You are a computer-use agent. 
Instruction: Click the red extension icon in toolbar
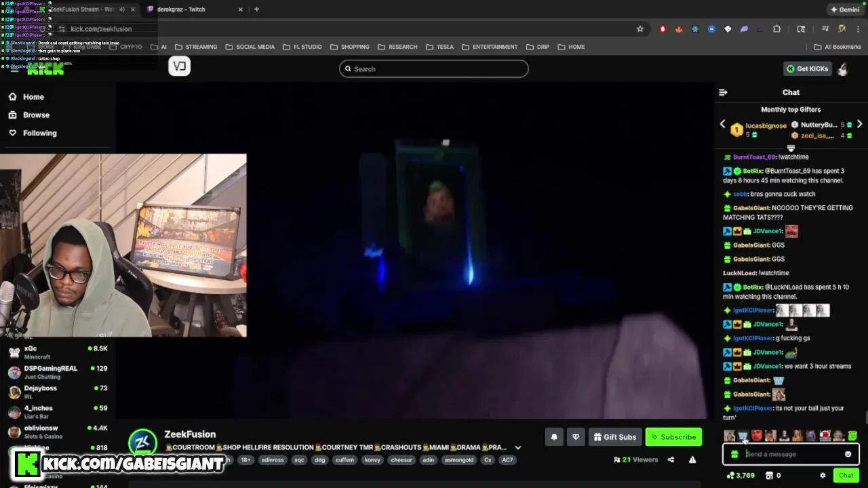(x=663, y=29)
